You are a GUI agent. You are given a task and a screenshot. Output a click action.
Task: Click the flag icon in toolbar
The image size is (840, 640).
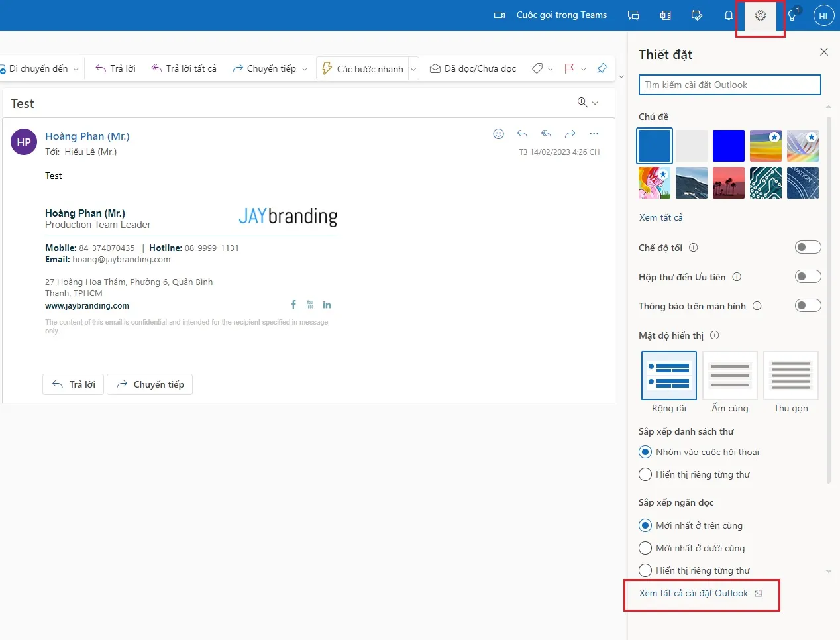click(x=569, y=68)
